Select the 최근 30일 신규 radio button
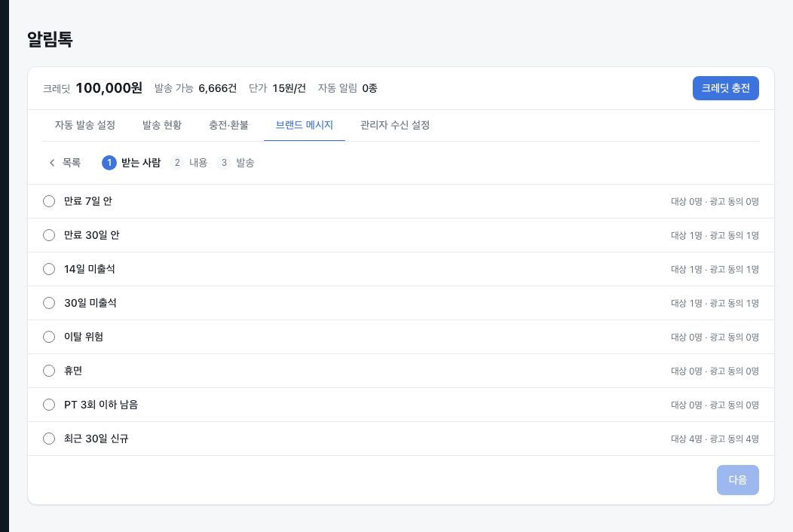Image resolution: width=793 pixels, height=532 pixels. click(49, 439)
